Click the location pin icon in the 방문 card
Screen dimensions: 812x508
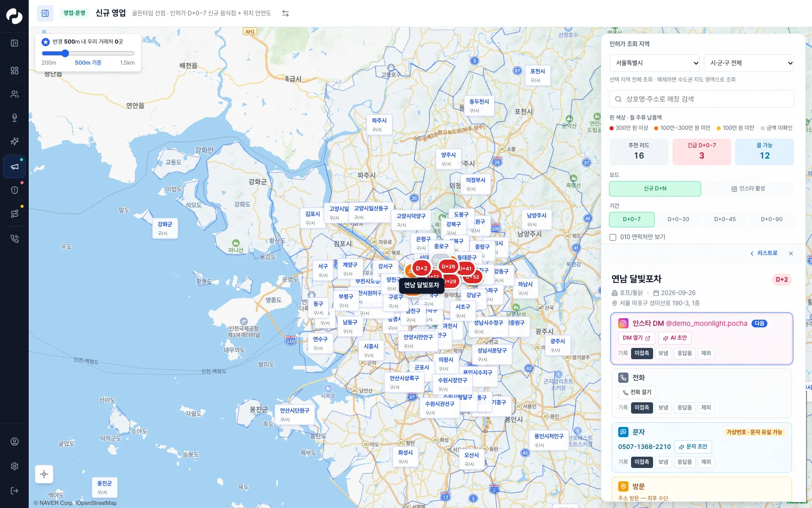(623, 486)
